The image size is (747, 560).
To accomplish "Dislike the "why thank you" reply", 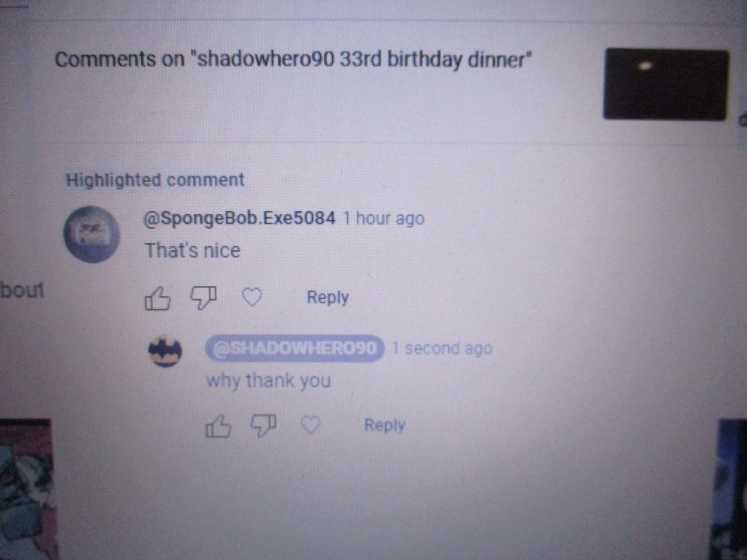I will point(263,426).
